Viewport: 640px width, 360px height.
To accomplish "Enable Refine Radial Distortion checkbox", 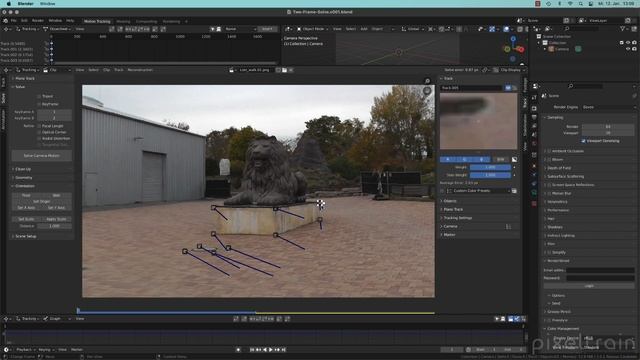I will click(x=39, y=138).
